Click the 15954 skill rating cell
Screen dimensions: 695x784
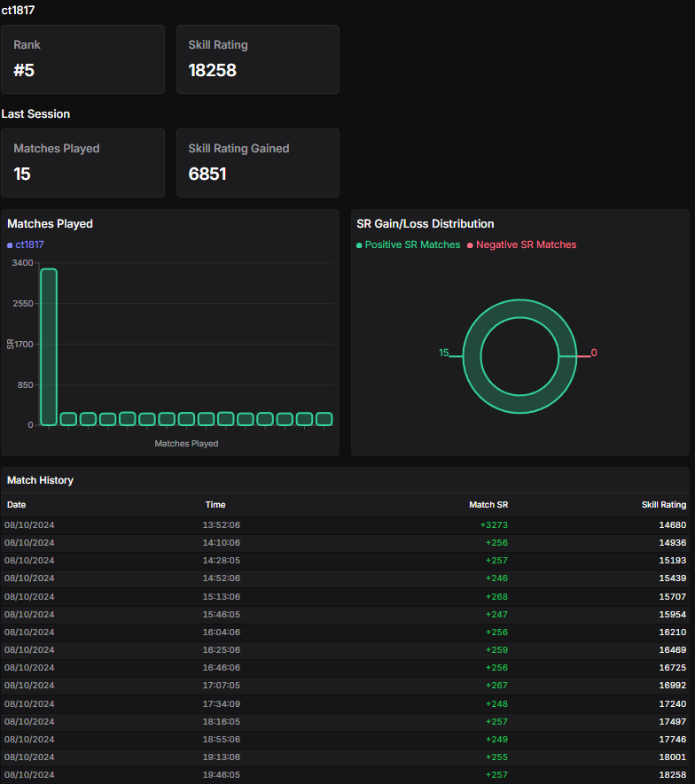point(673,615)
